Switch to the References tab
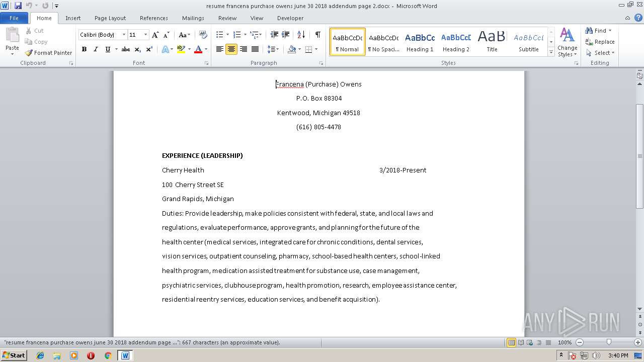Screen dimensions: 644x362 [154, 18]
